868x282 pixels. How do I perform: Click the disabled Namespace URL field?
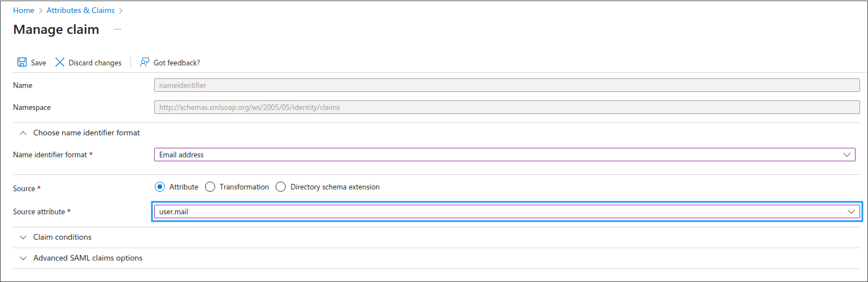[507, 107]
